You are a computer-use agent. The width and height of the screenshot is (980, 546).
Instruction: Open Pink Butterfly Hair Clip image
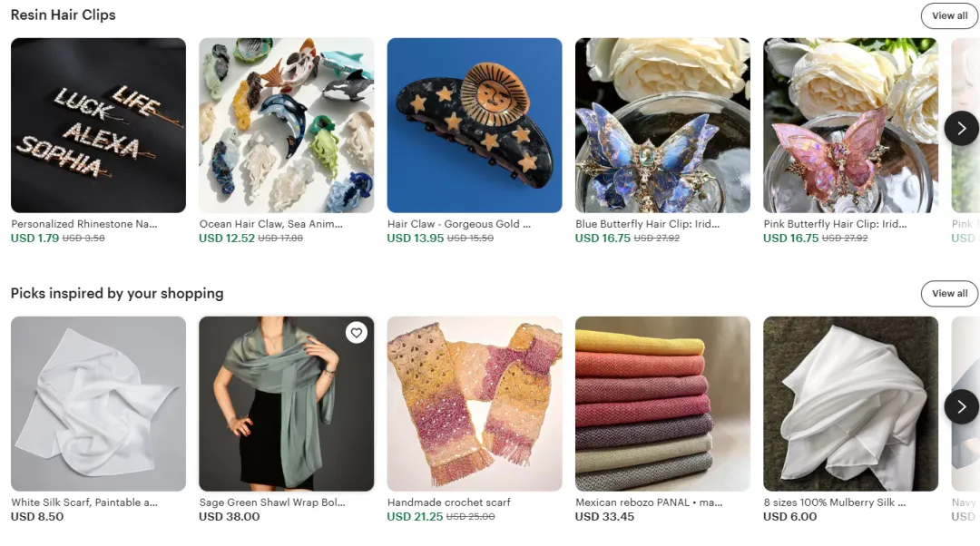pyautogui.click(x=850, y=125)
